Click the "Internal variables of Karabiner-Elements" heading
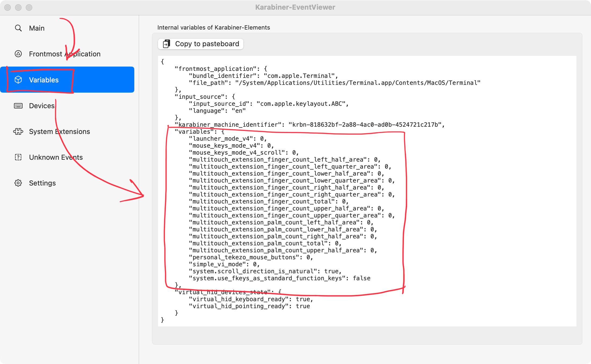 click(214, 27)
